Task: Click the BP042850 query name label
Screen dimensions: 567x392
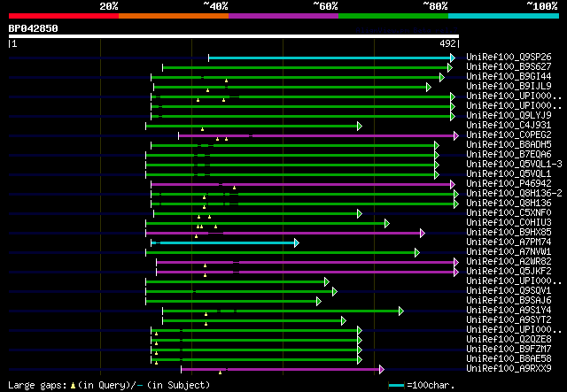Action: coord(34,28)
